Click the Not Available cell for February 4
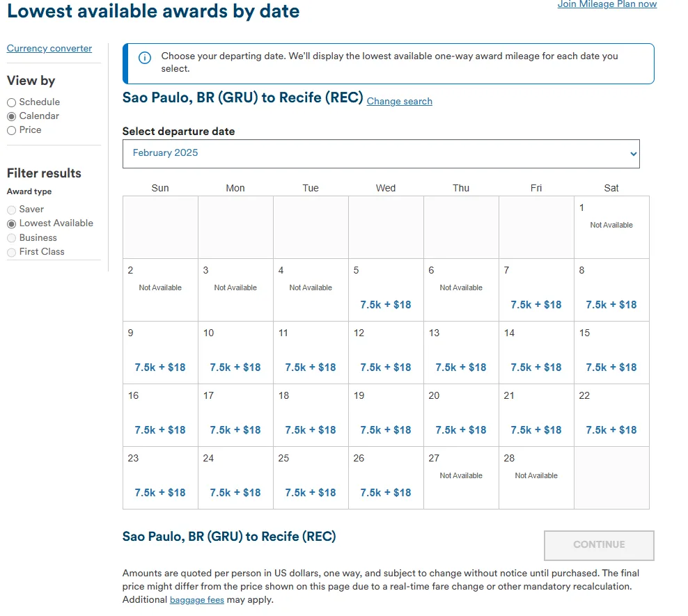This screenshot has width=688, height=616. (311, 290)
